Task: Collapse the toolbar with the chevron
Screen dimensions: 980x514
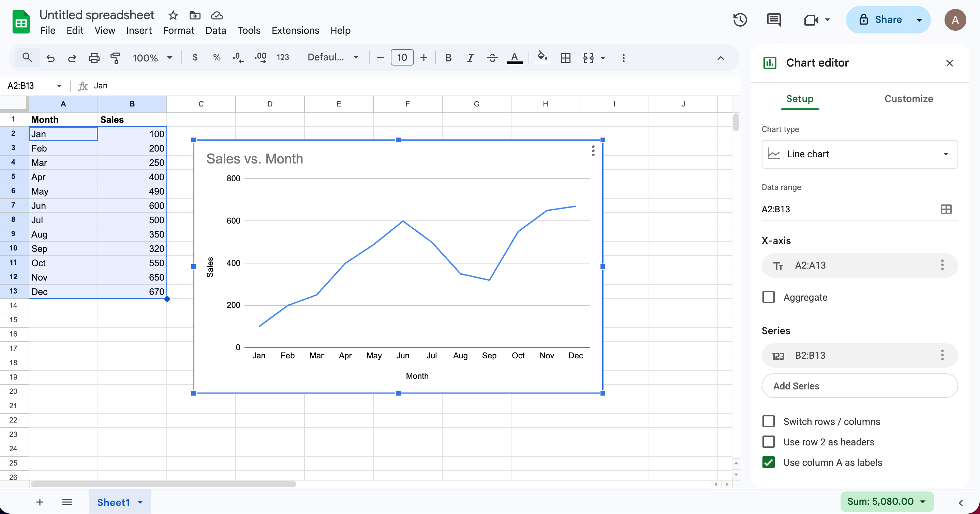Action: [x=721, y=58]
